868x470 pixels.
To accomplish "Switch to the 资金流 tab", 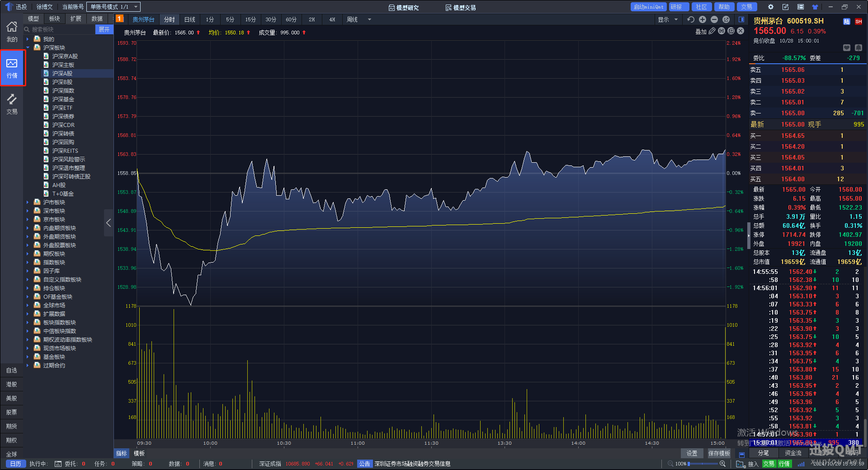I will click(x=793, y=453).
